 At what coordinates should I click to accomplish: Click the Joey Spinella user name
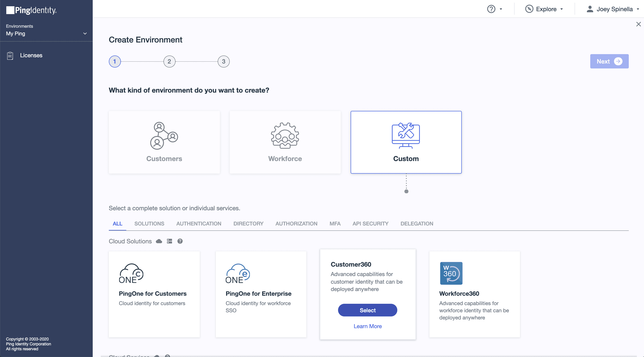point(614,9)
